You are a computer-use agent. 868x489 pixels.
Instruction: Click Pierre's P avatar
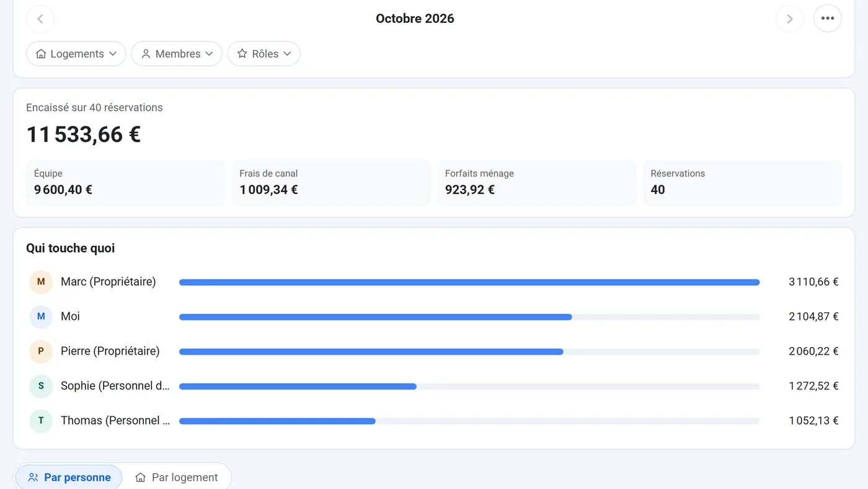(x=41, y=351)
